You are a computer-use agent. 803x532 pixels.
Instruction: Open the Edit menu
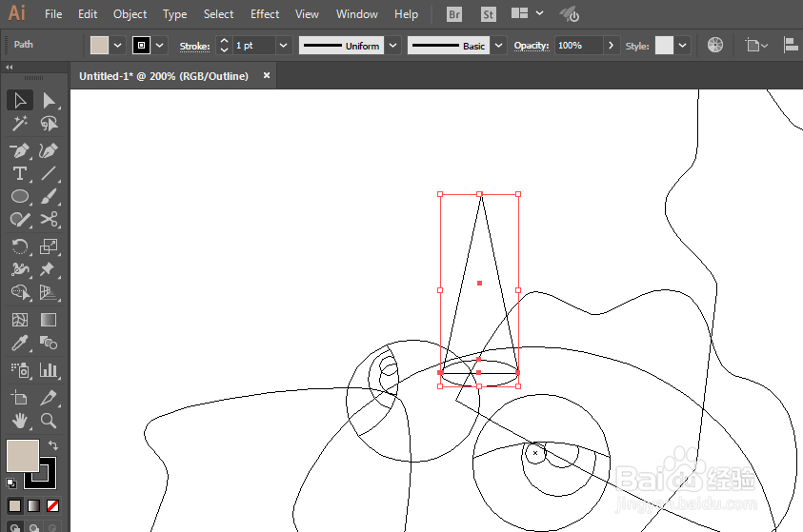tap(88, 14)
